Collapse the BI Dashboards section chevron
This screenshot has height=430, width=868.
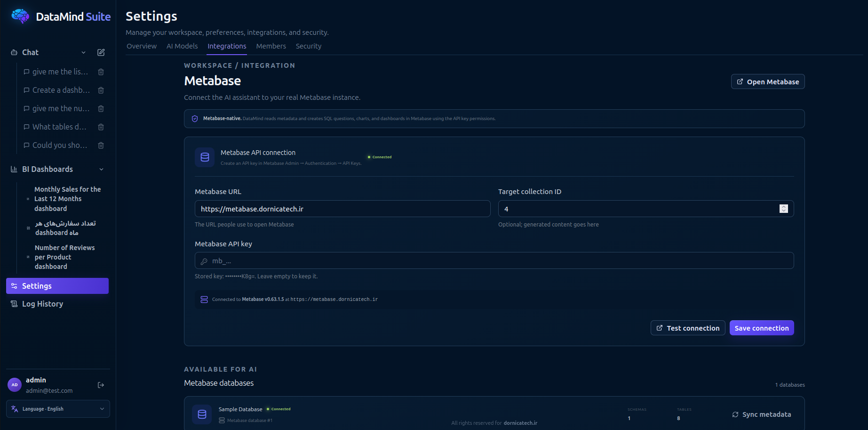pyautogui.click(x=101, y=169)
